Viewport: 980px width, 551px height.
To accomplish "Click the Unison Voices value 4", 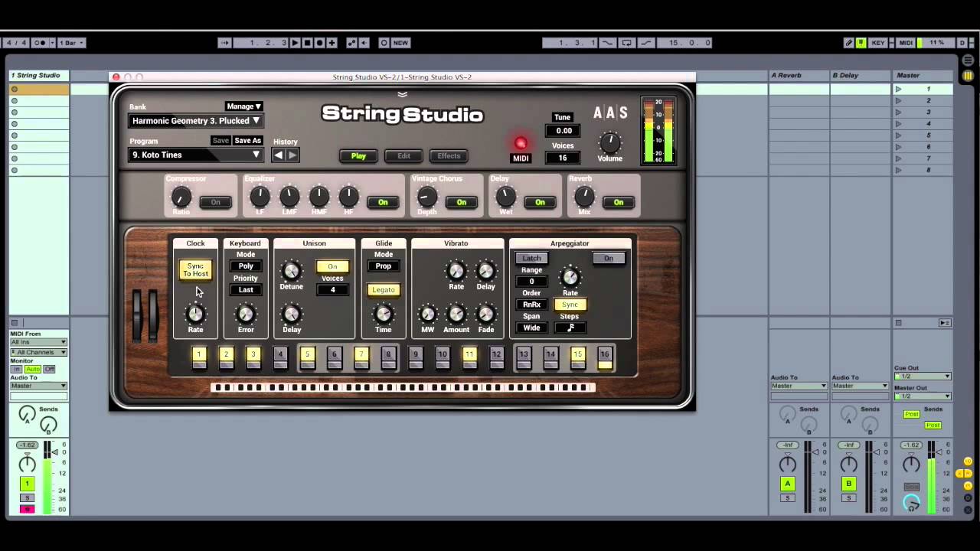I will point(332,290).
